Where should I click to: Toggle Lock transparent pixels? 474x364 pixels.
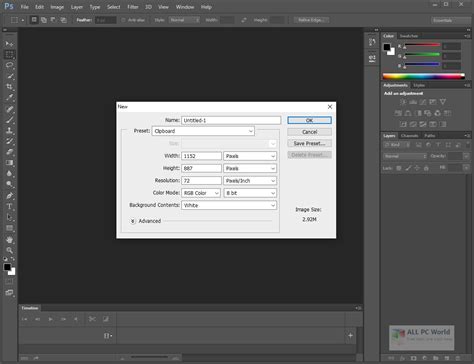(x=399, y=168)
